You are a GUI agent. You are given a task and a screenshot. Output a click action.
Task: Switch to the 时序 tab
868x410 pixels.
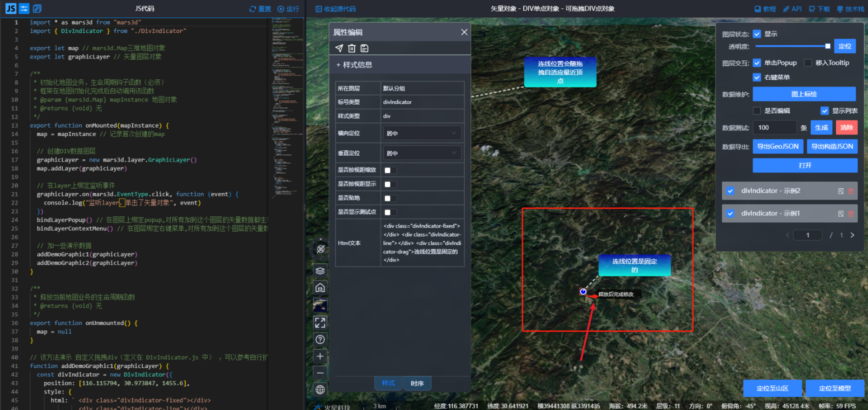[x=417, y=383]
